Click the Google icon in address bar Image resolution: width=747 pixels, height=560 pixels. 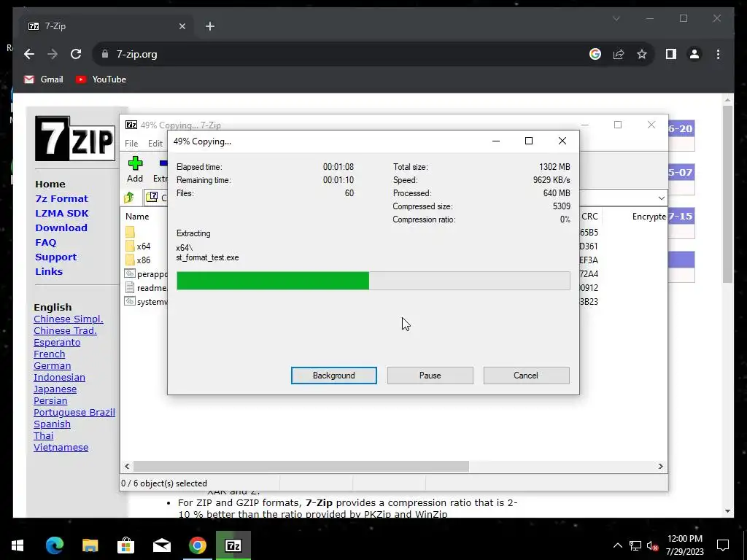[595, 54]
